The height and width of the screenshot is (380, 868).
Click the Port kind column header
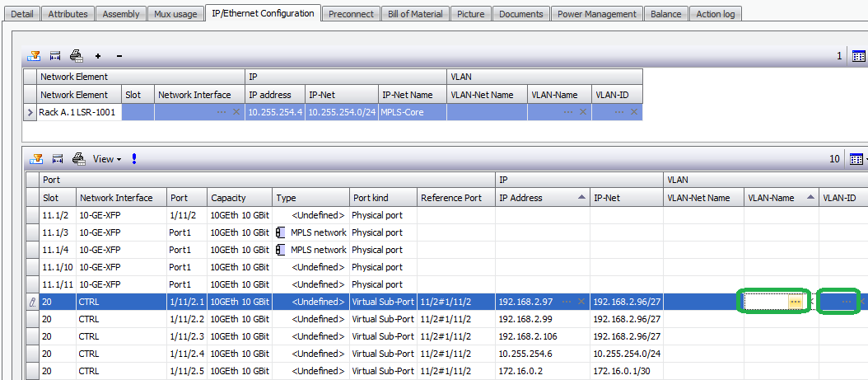[382, 198]
